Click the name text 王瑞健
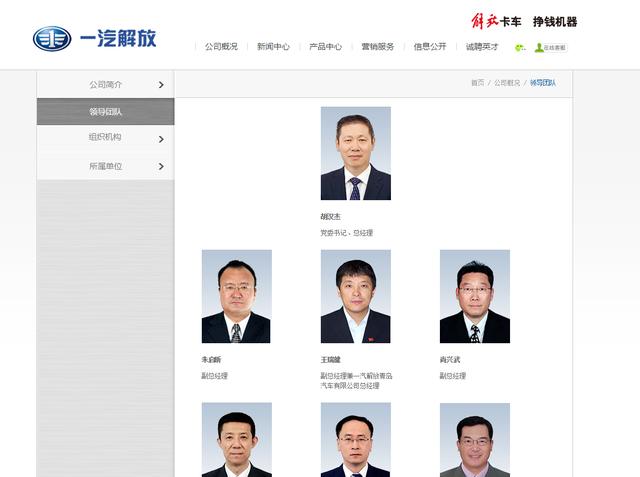 pyautogui.click(x=330, y=359)
